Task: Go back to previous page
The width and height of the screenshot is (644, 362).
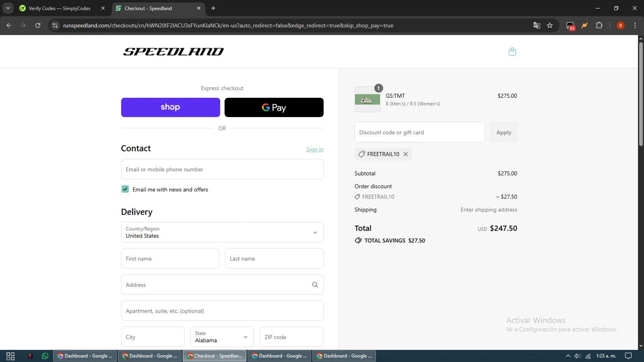Action: [x=9, y=25]
